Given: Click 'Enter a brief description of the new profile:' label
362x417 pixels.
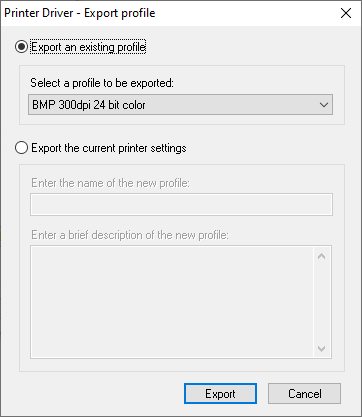Looking at the screenshot, I should point(130,235).
